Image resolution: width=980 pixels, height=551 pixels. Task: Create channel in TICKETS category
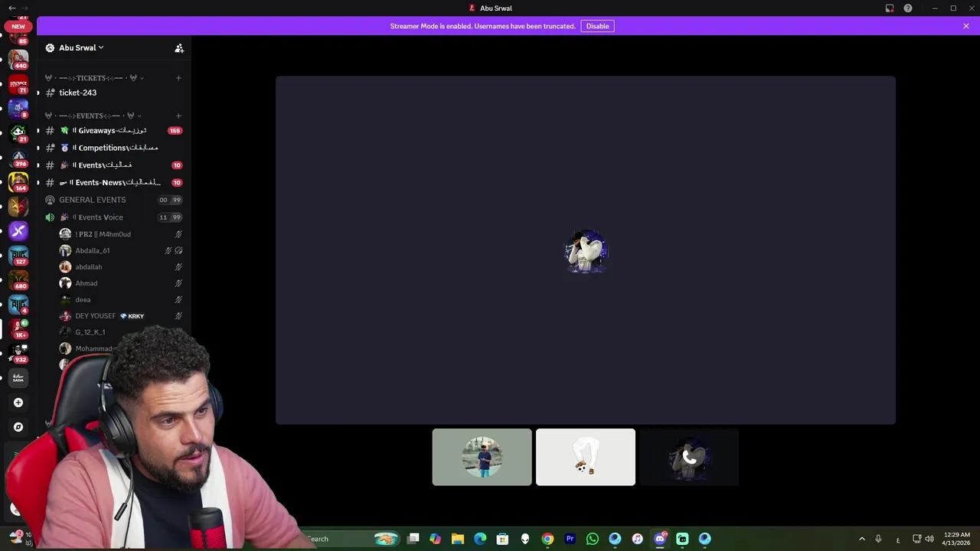[178, 78]
